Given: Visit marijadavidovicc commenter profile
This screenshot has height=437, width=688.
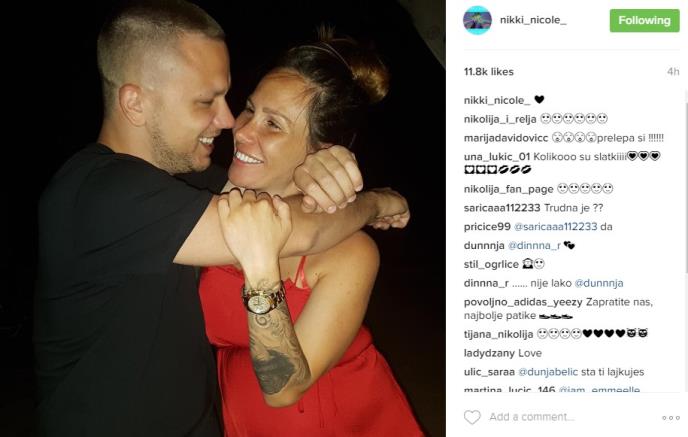Looking at the screenshot, I should [x=506, y=138].
